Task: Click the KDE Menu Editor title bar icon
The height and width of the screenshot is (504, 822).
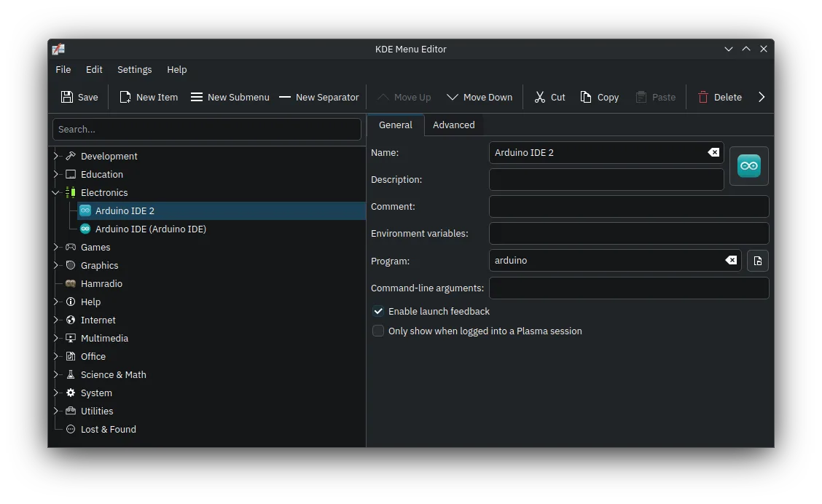Action: coord(58,49)
